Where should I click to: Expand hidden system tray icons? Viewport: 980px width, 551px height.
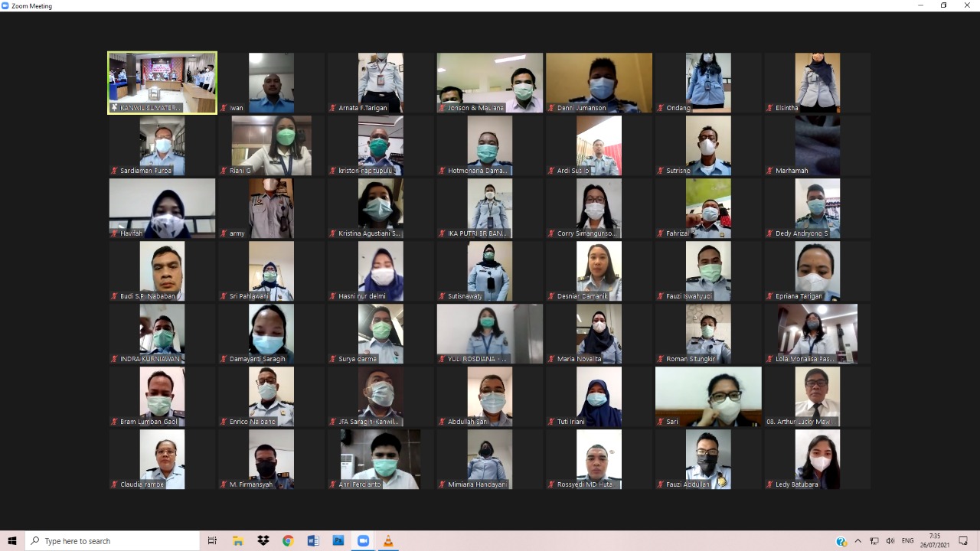[858, 541]
